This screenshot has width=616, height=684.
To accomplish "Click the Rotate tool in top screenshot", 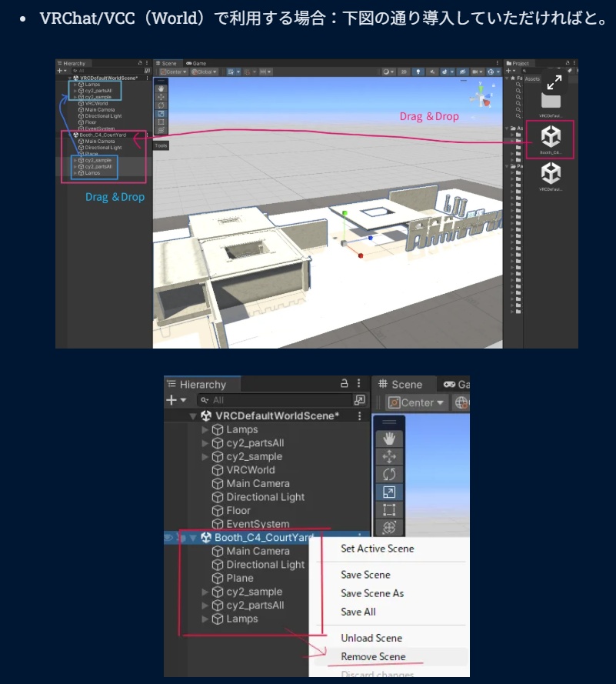I will tap(161, 105).
